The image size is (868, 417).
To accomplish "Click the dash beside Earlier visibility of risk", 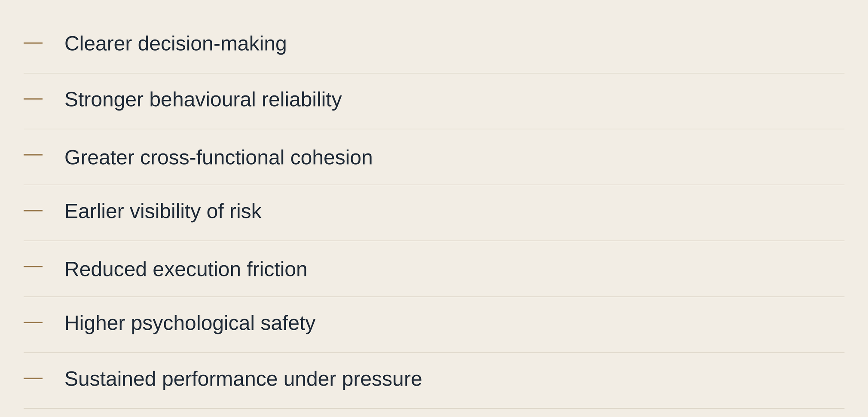I will click(33, 211).
